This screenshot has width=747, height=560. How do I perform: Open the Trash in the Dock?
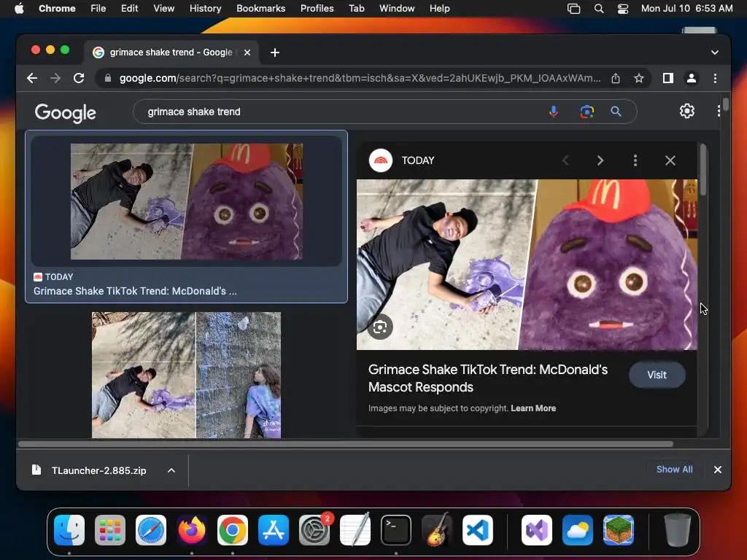(x=678, y=530)
